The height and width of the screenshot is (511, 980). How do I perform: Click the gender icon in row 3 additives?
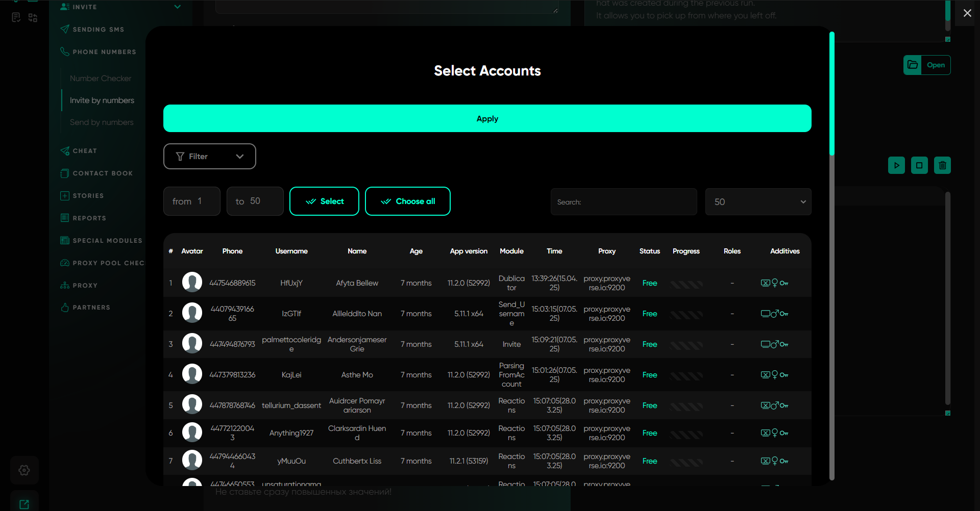point(775,344)
